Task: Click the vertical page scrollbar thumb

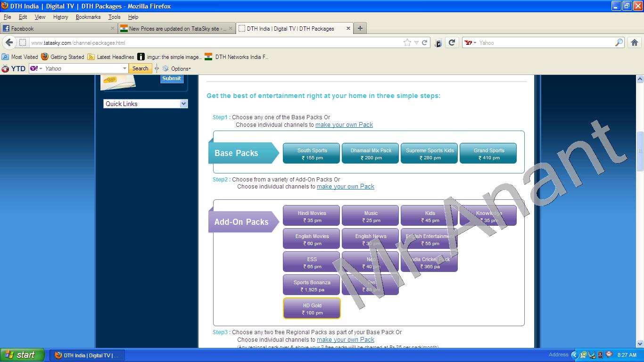Action: (640, 151)
